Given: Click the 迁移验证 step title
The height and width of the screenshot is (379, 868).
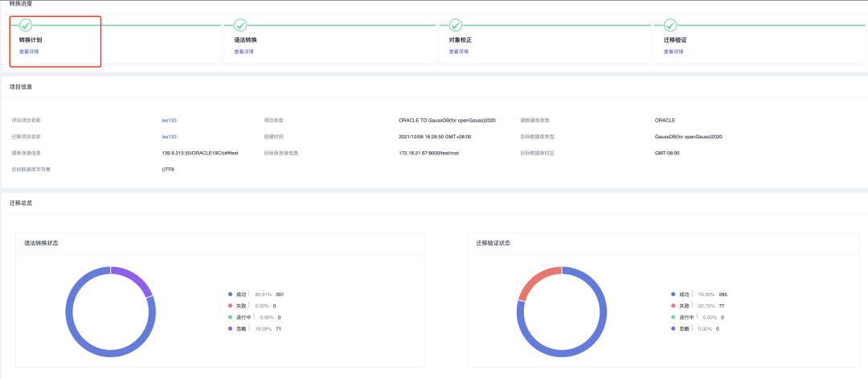Looking at the screenshot, I should 675,40.
